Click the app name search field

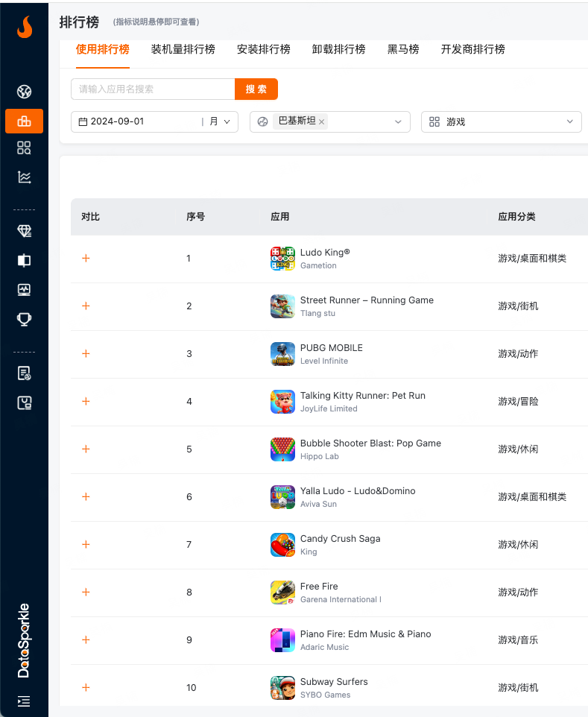pos(153,89)
